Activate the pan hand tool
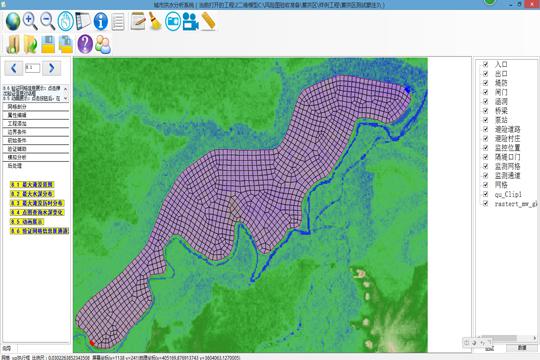Image resolution: width=540 pixels, height=360 pixels. (x=65, y=21)
